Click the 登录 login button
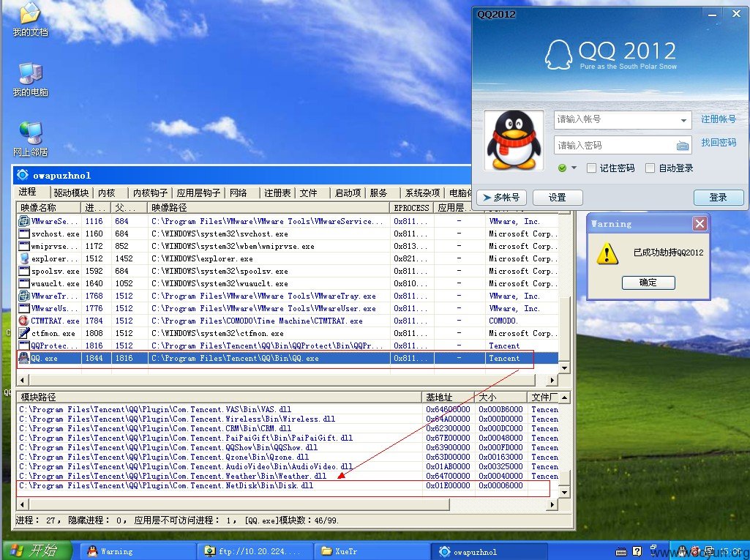 (719, 197)
